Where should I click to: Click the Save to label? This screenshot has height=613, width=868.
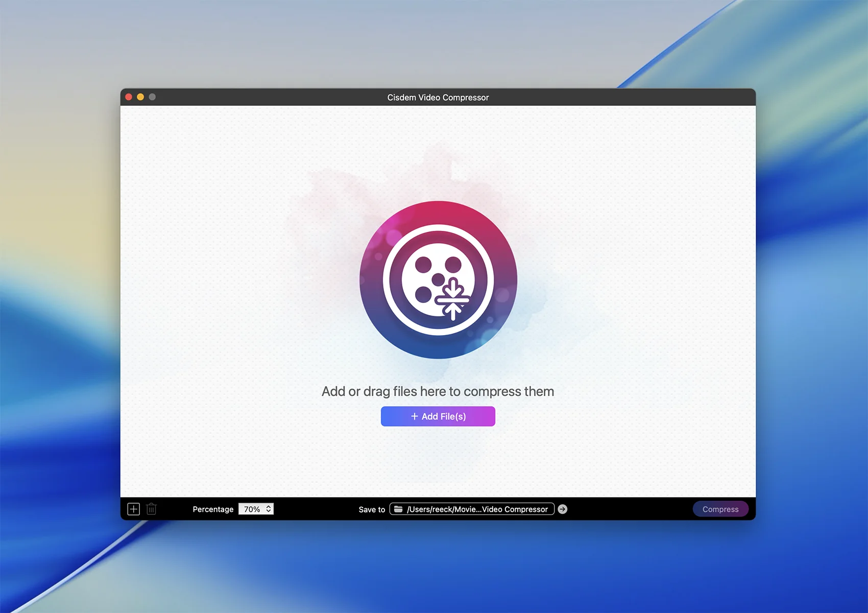(372, 509)
